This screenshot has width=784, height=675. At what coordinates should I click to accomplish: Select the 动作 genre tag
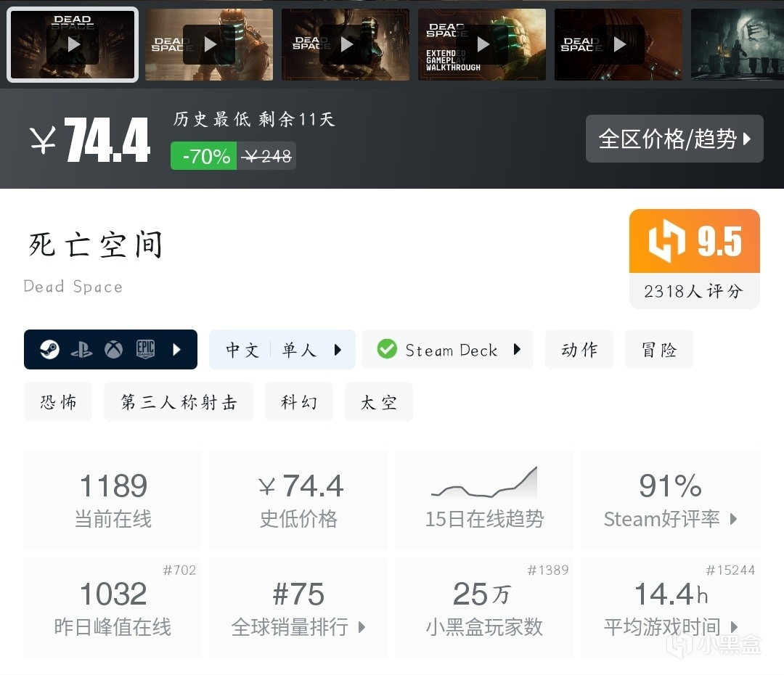click(x=579, y=350)
